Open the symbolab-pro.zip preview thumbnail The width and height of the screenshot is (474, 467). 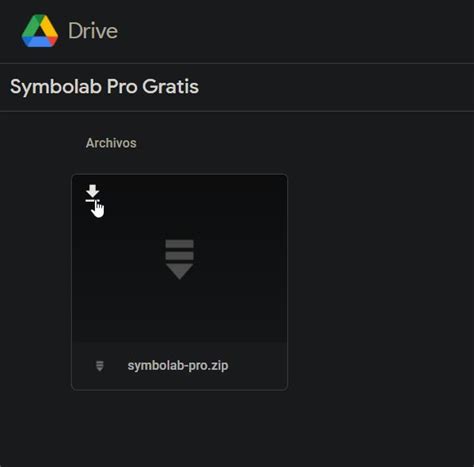point(179,259)
